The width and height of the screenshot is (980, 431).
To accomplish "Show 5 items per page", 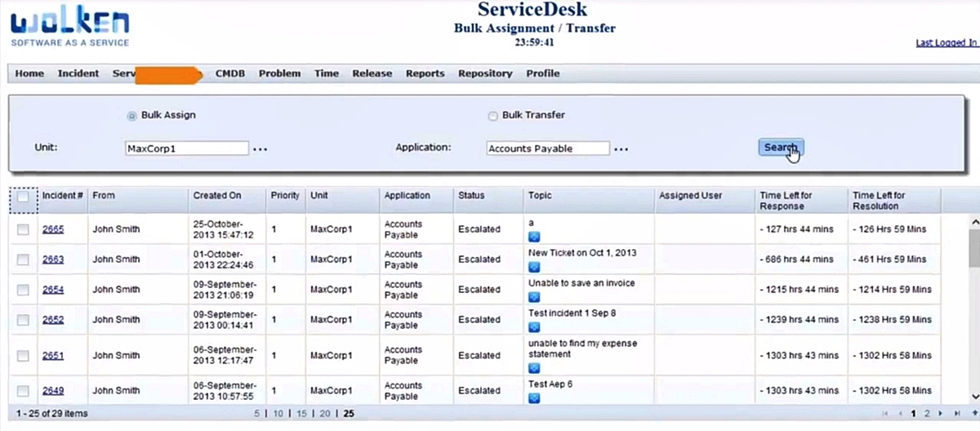I will (x=257, y=414).
